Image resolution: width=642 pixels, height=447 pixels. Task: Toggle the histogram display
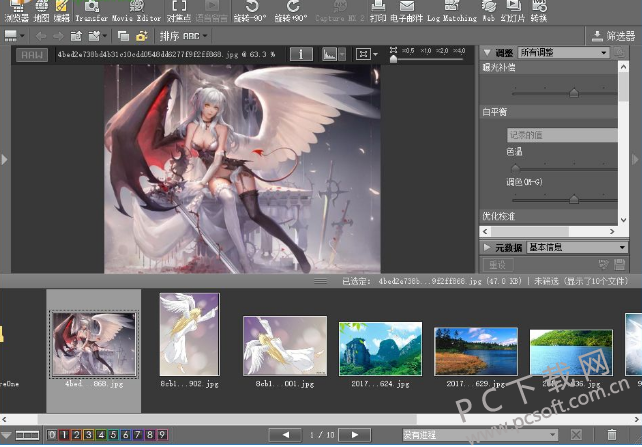pos(329,54)
